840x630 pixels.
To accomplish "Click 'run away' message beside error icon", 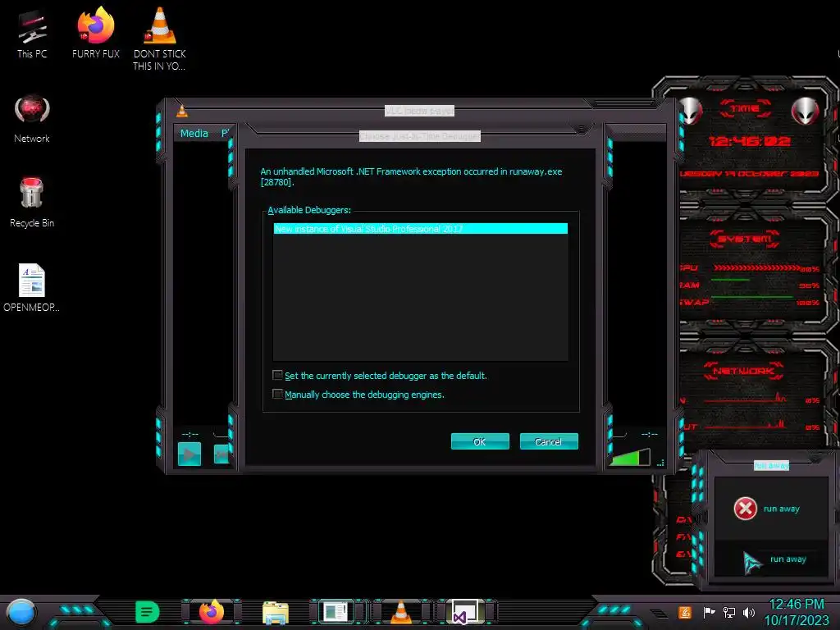I will (782, 509).
